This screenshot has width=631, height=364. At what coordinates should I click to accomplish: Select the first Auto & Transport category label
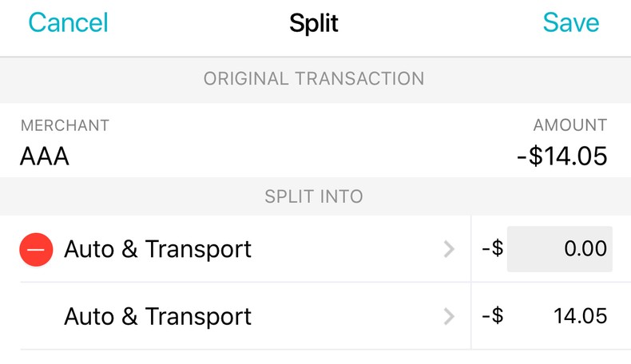157,249
